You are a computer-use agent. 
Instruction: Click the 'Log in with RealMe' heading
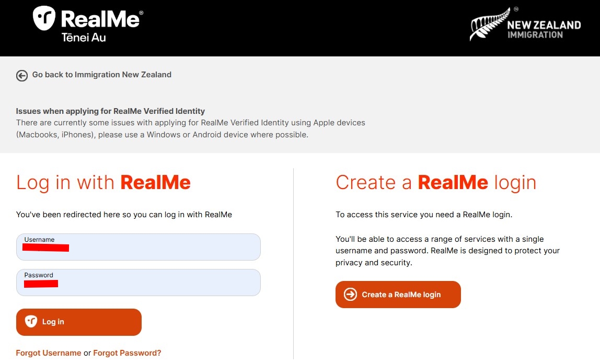tap(103, 182)
